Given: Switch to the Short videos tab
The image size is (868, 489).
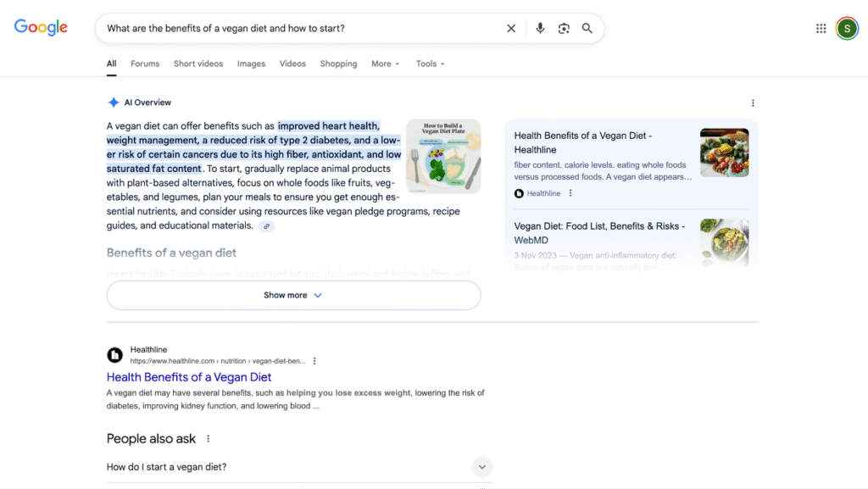Looking at the screenshot, I should [198, 64].
